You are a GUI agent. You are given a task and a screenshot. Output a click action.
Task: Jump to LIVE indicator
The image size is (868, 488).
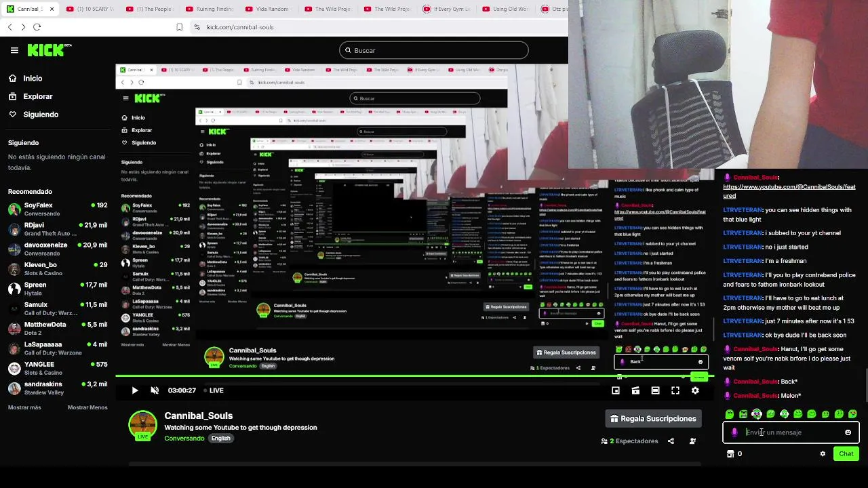click(214, 390)
